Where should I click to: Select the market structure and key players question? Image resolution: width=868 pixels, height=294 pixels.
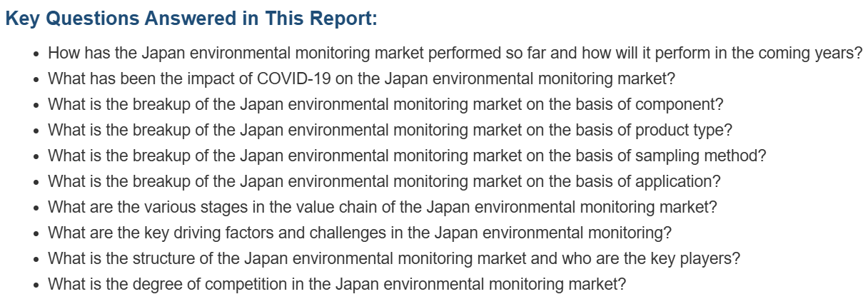[394, 258]
